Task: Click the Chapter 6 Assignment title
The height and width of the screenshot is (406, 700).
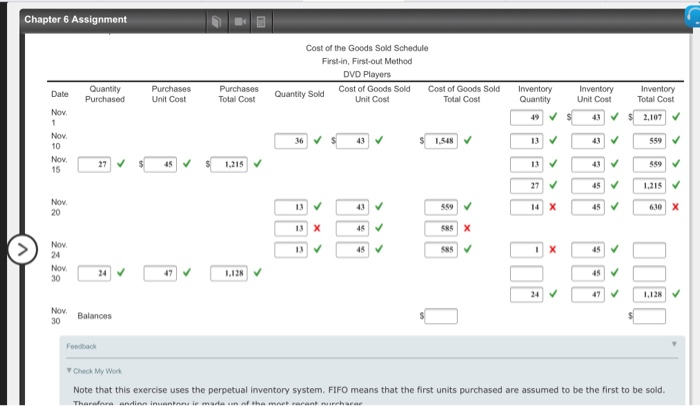Action: click(x=75, y=20)
